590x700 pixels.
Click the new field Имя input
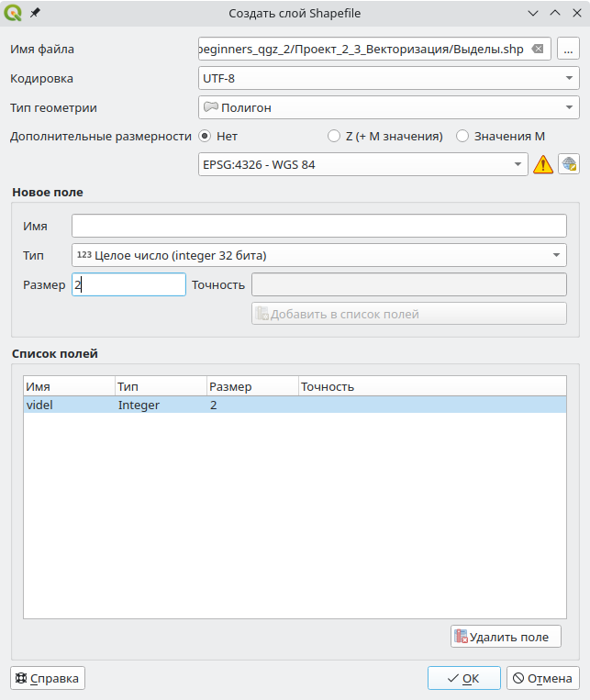319,226
